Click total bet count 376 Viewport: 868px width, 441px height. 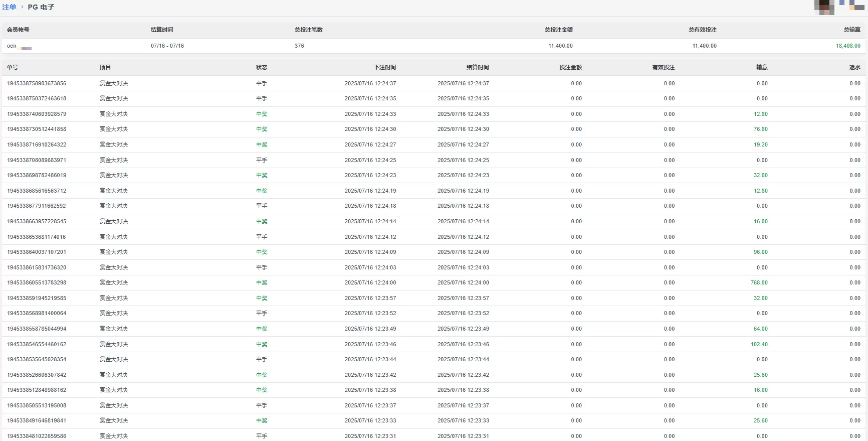tap(299, 46)
